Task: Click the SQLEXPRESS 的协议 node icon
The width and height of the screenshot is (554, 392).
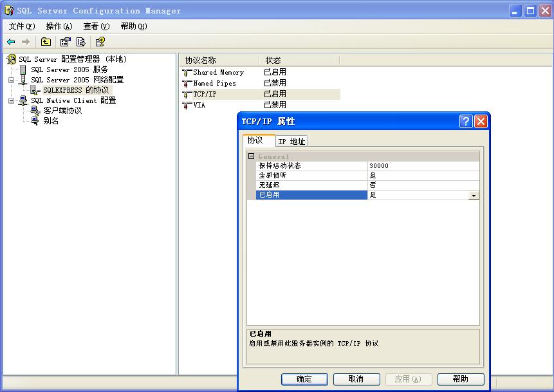Action: click(35, 89)
